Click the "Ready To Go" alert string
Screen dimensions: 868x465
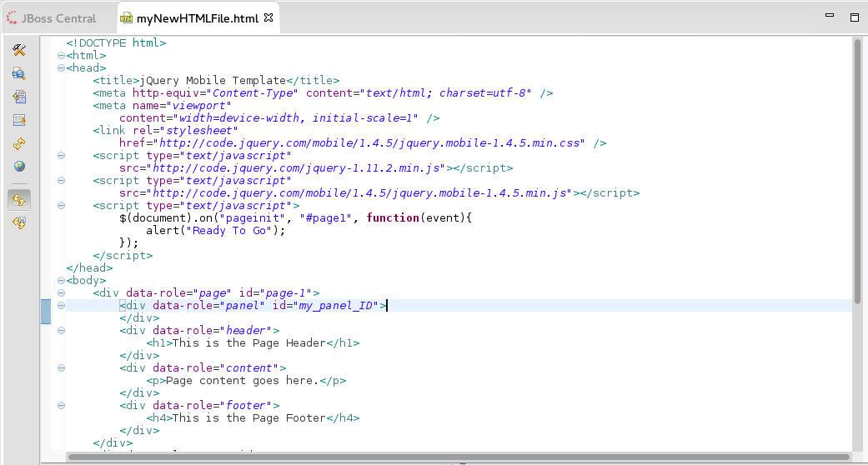(229, 230)
